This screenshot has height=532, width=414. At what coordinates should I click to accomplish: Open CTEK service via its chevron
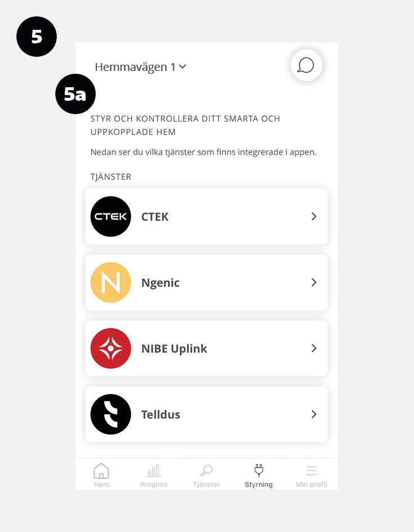314,217
